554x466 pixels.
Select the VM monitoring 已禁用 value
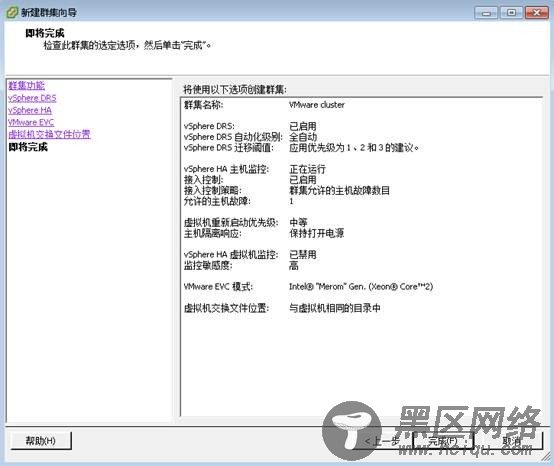tap(303, 254)
